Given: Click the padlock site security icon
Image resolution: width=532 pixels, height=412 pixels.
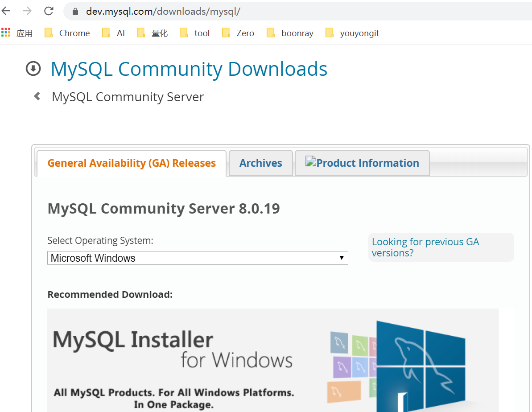Looking at the screenshot, I should click(x=75, y=12).
